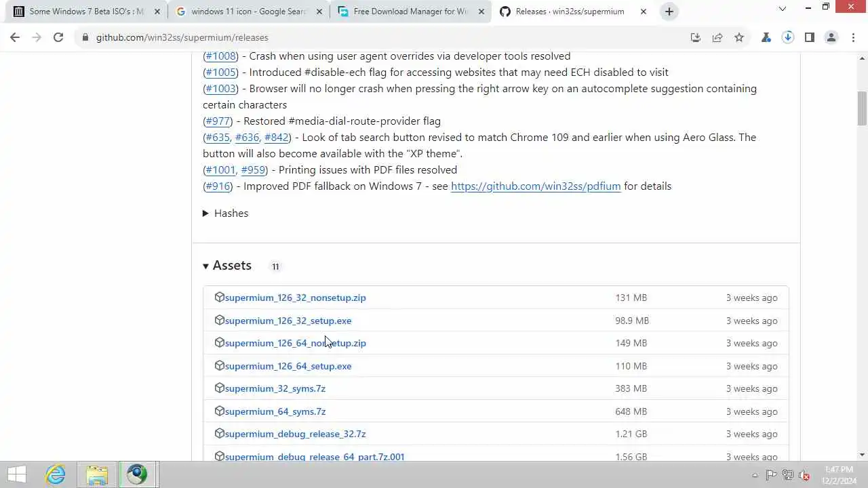Download supermium_64_syms.7z
The image size is (868, 488).
click(275, 411)
